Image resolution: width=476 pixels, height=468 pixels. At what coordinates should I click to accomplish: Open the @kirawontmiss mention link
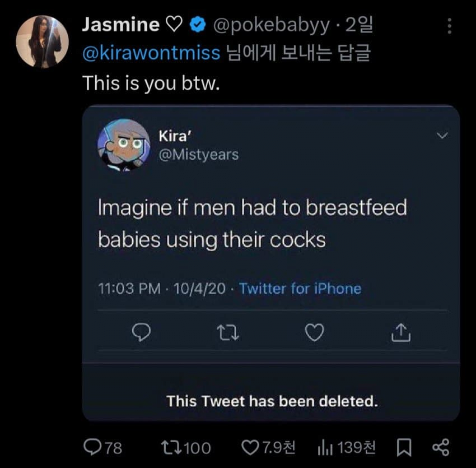pos(151,53)
